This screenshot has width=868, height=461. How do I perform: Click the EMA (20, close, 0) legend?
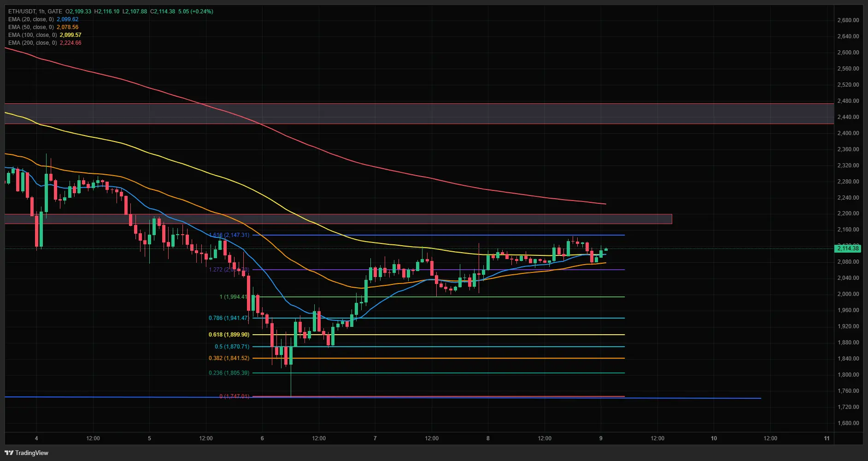click(31, 19)
